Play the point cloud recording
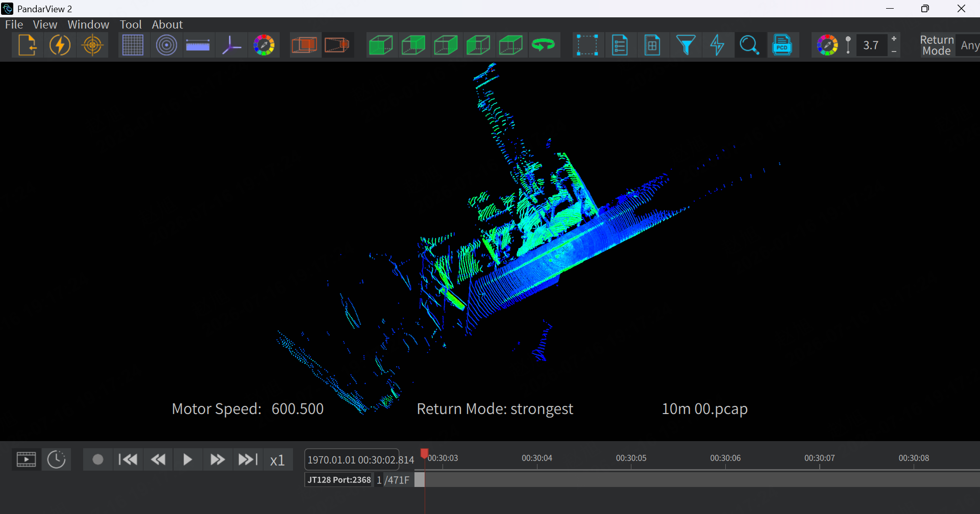The width and height of the screenshot is (980, 514). pos(188,459)
